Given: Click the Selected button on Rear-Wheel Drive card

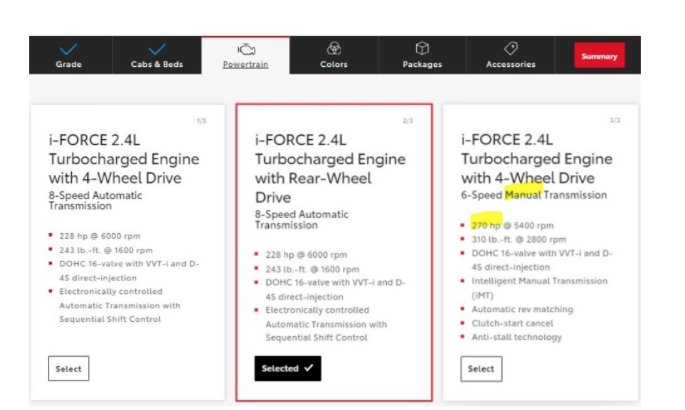Looking at the screenshot, I should point(288,368).
